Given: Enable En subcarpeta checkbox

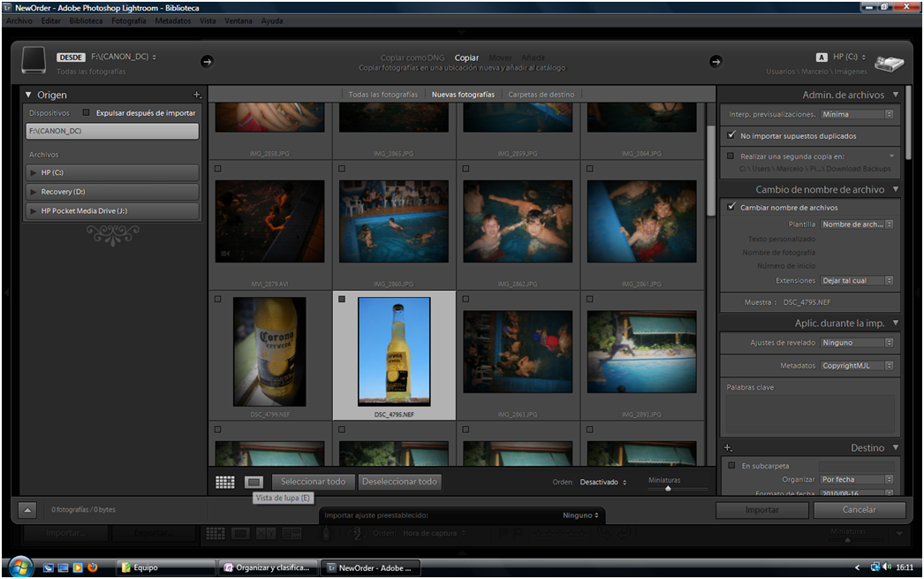Looking at the screenshot, I should click(x=731, y=466).
